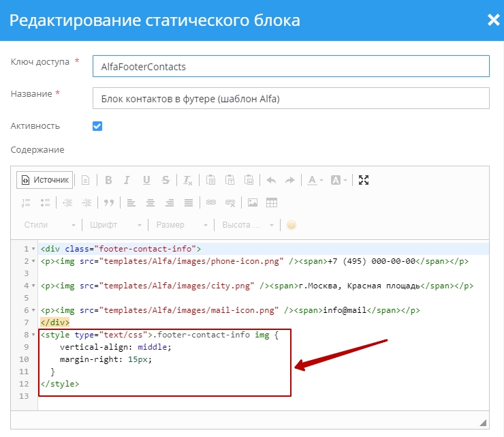
Task: Click the insert image icon
Action: [x=253, y=202]
